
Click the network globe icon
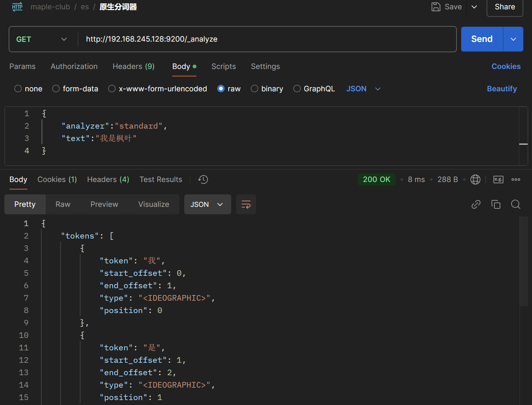(x=475, y=180)
